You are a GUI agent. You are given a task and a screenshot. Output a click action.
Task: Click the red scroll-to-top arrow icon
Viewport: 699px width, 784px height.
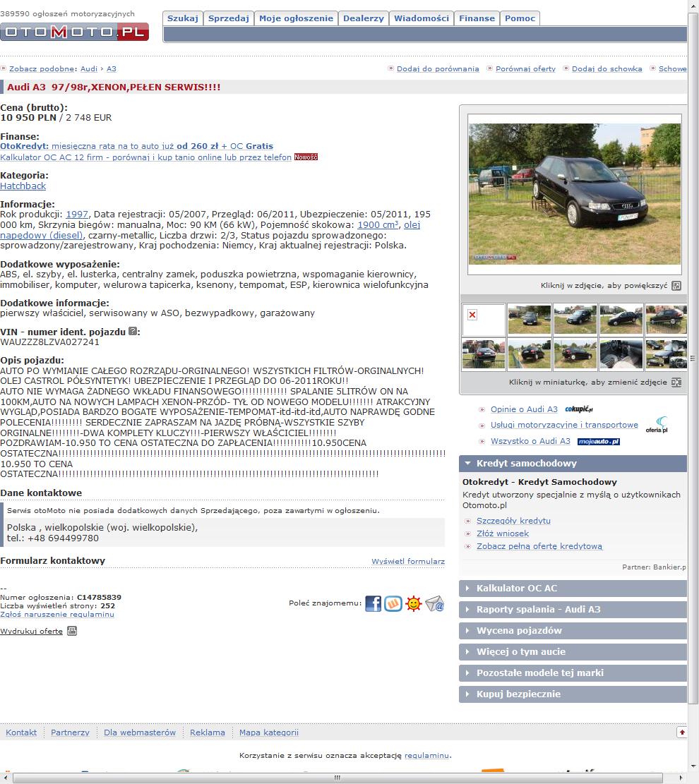(x=681, y=732)
